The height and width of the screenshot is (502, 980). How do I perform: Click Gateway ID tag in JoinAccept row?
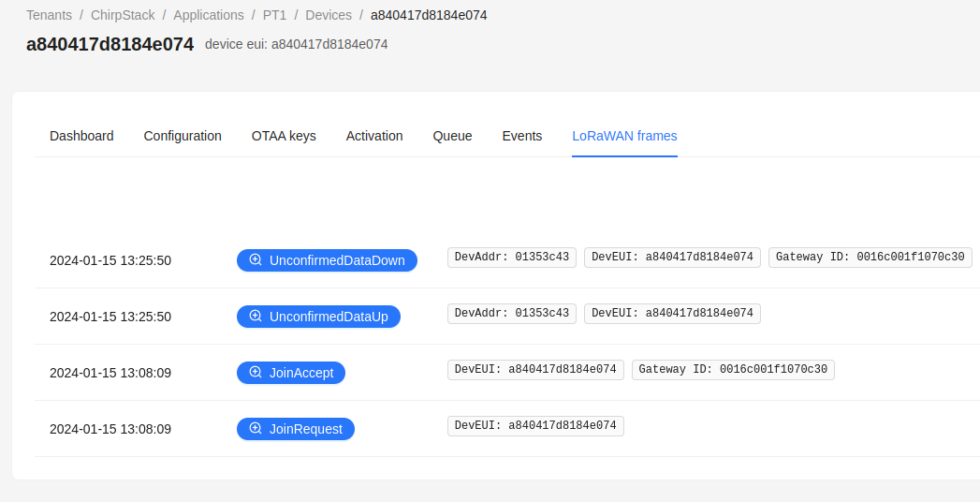tap(733, 369)
